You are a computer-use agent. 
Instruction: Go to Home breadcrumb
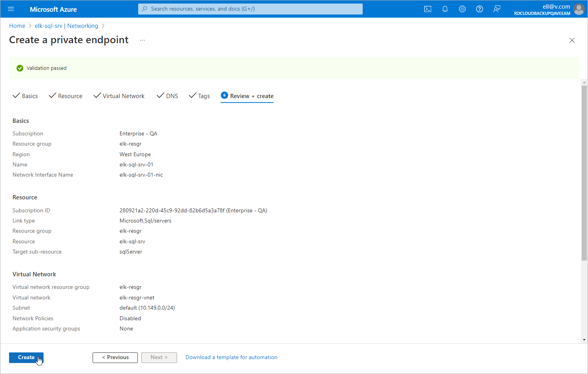click(x=17, y=26)
